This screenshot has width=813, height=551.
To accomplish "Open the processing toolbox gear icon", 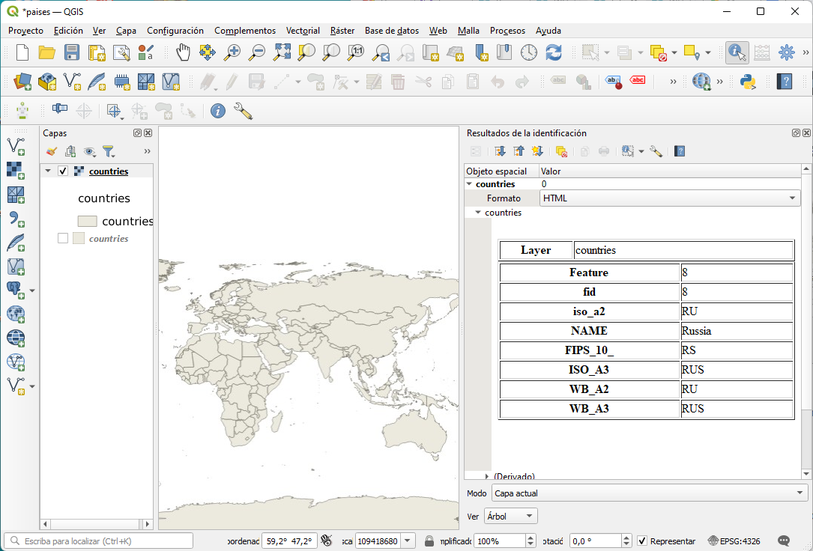I will [786, 52].
